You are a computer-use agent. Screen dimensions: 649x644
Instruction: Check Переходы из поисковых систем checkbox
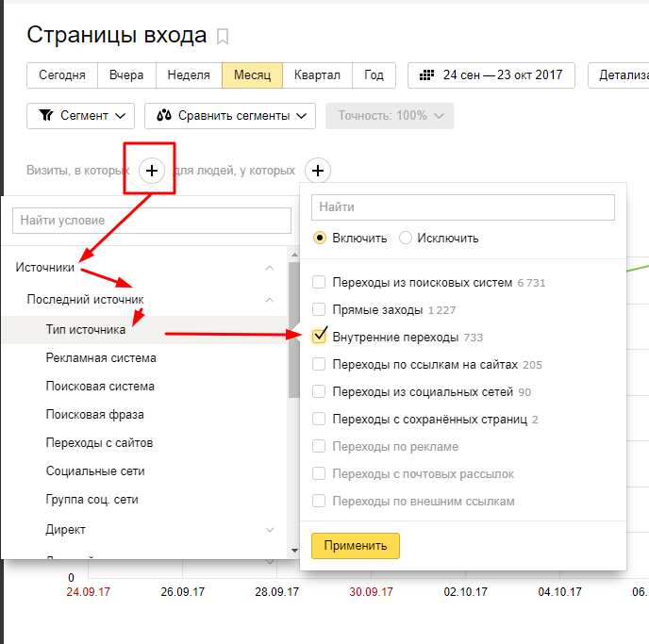(x=319, y=282)
